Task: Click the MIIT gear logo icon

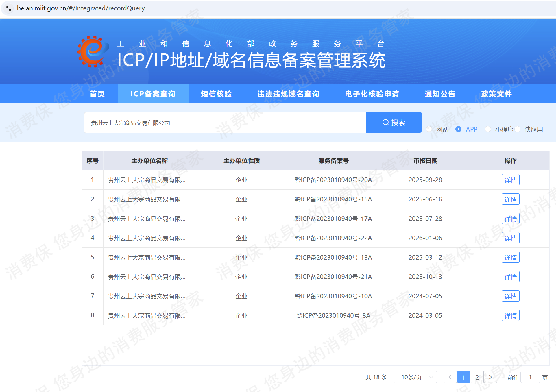Action: coord(92,52)
